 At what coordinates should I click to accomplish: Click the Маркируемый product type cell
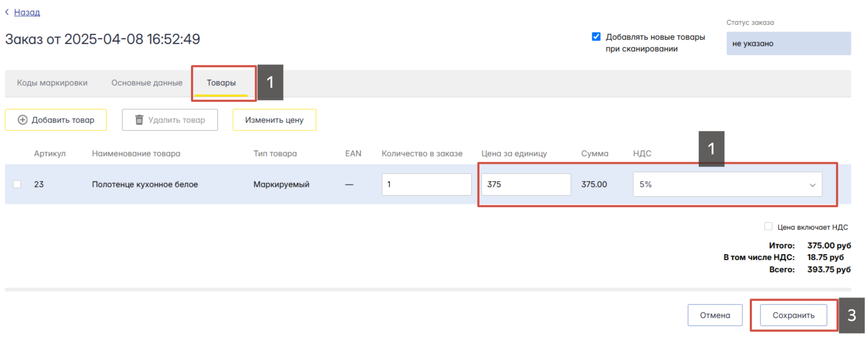[x=281, y=184]
